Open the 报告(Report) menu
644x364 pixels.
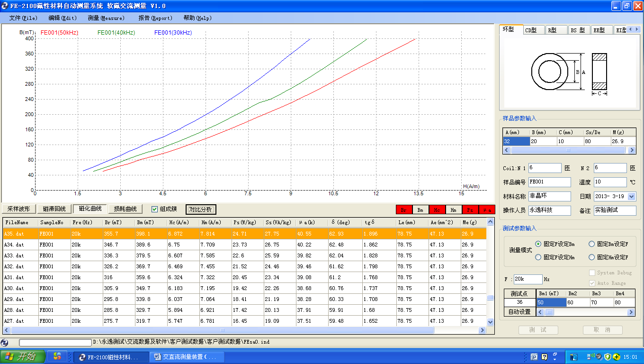click(x=155, y=18)
